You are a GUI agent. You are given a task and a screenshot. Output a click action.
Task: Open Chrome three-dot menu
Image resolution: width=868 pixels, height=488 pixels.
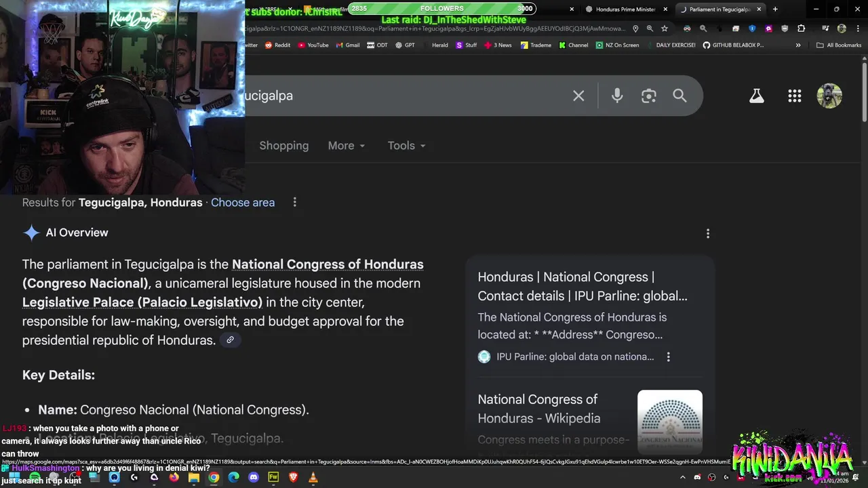pos(857,28)
